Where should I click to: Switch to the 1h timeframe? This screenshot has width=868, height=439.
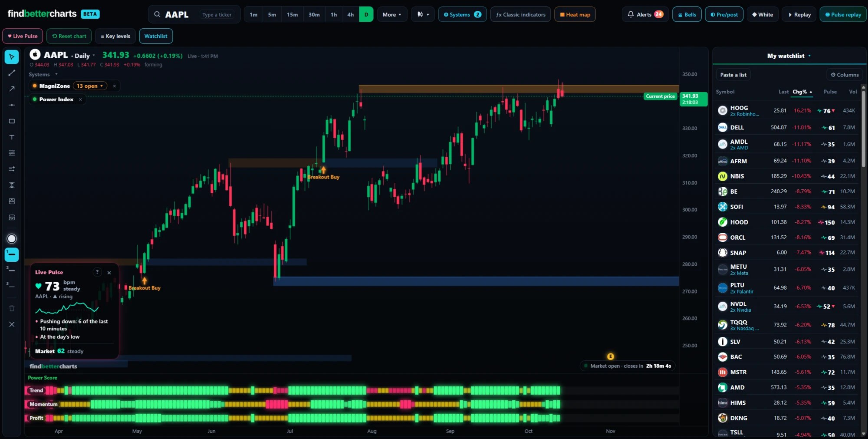pos(333,14)
